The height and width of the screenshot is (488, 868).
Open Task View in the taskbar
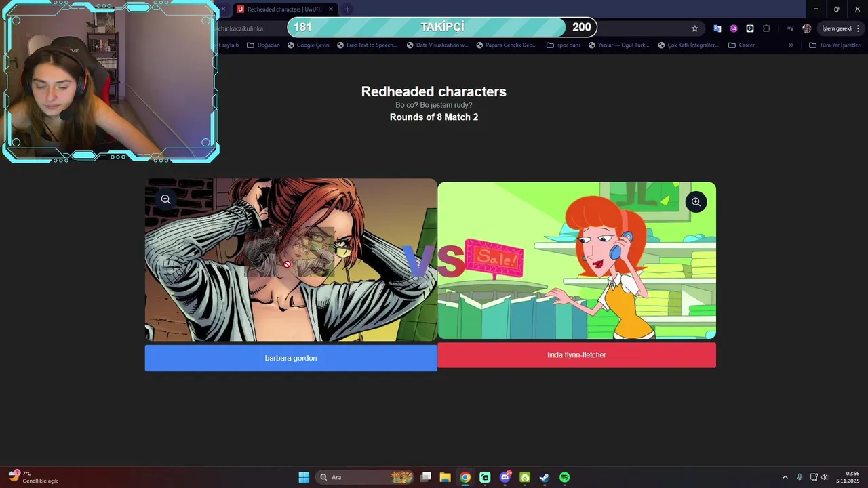pyautogui.click(x=425, y=477)
